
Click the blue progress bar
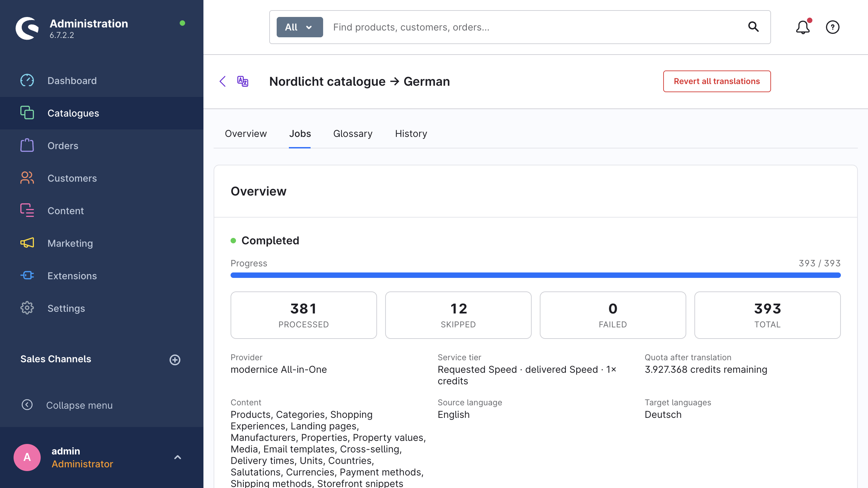click(x=535, y=275)
